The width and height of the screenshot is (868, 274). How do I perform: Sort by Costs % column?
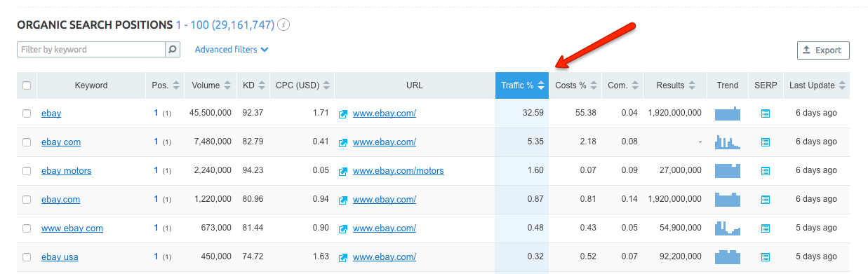pos(575,85)
